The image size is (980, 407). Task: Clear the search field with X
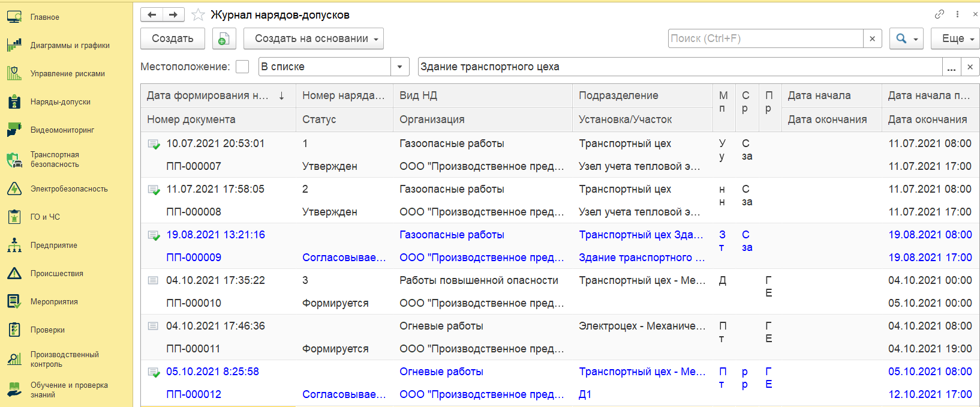click(872, 38)
